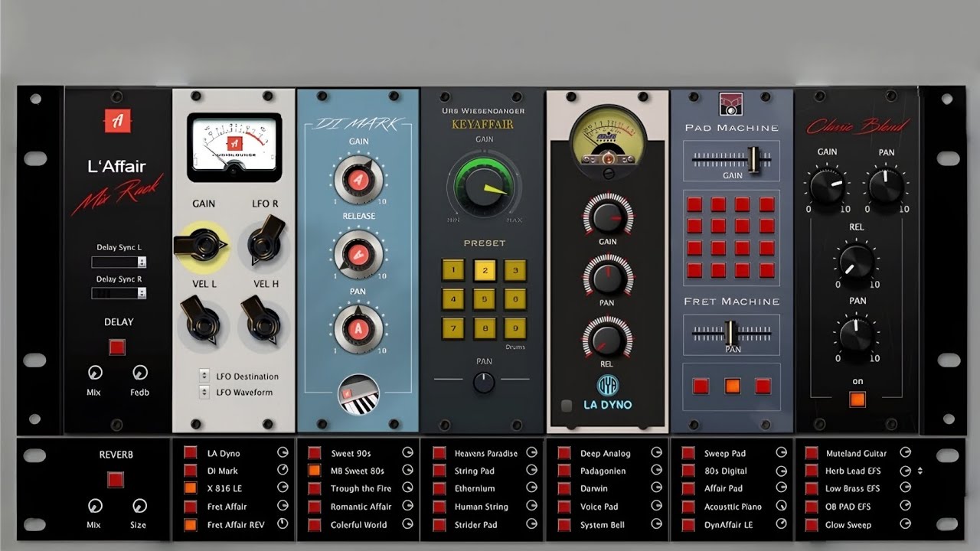Toggle the DELAY red button

(x=116, y=347)
